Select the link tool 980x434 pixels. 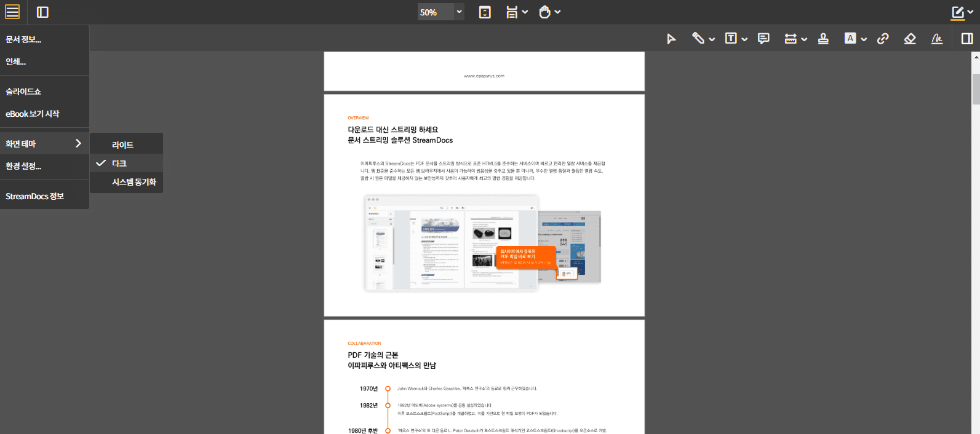pos(883,38)
